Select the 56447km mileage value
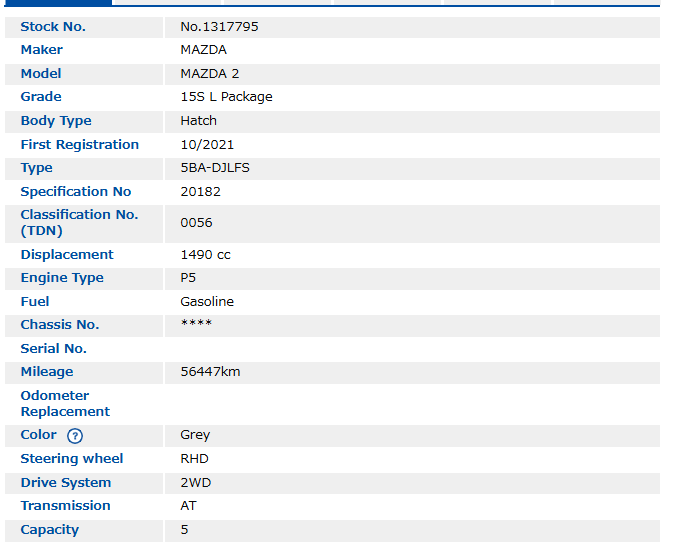 click(210, 372)
